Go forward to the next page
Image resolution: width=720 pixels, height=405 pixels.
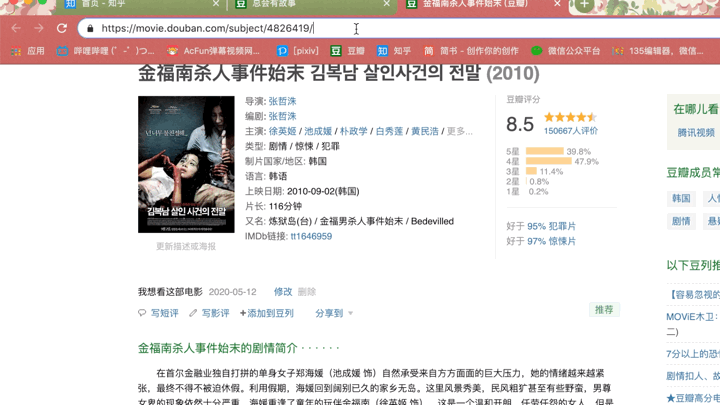(39, 28)
